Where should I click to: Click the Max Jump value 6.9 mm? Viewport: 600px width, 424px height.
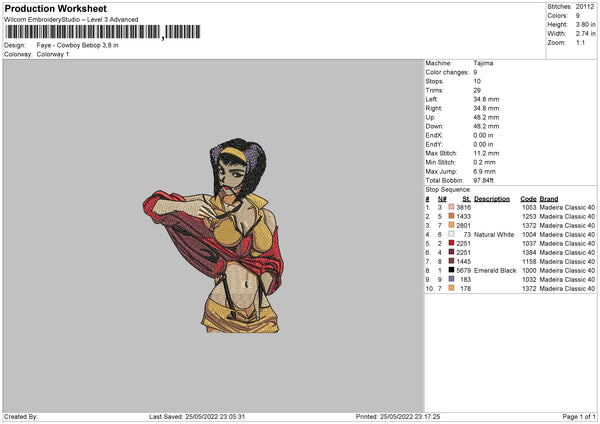pyautogui.click(x=484, y=171)
